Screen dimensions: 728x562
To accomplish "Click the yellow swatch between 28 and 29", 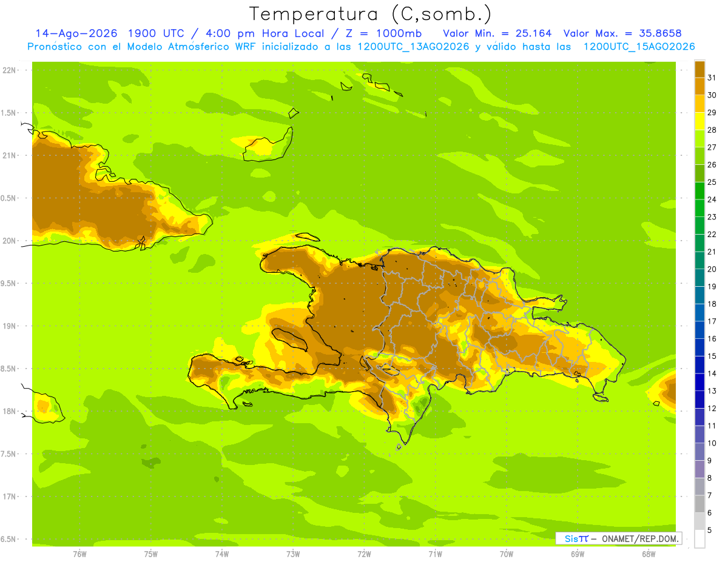I will pyautogui.click(x=699, y=121).
